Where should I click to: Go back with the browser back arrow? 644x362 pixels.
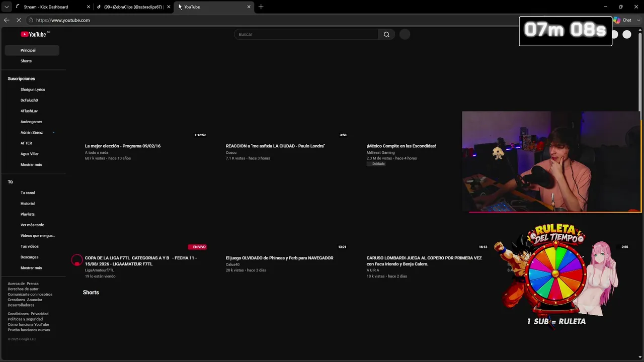click(7, 20)
